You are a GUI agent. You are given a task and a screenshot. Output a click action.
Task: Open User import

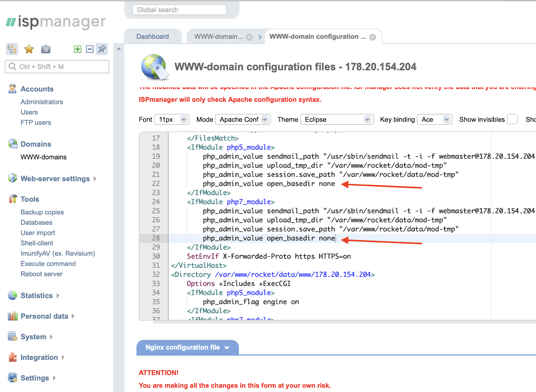38,233
